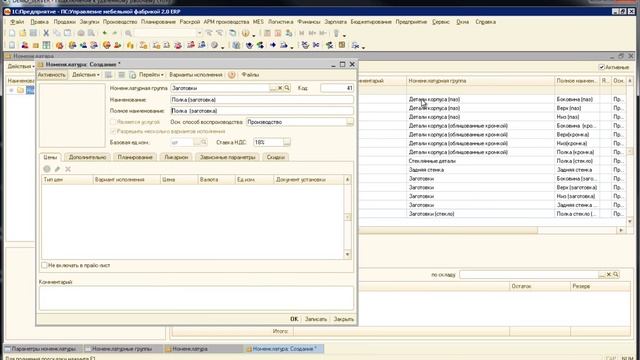Click the open file icon in main toolbar
Screen dimensions: 640x360
(23, 33)
